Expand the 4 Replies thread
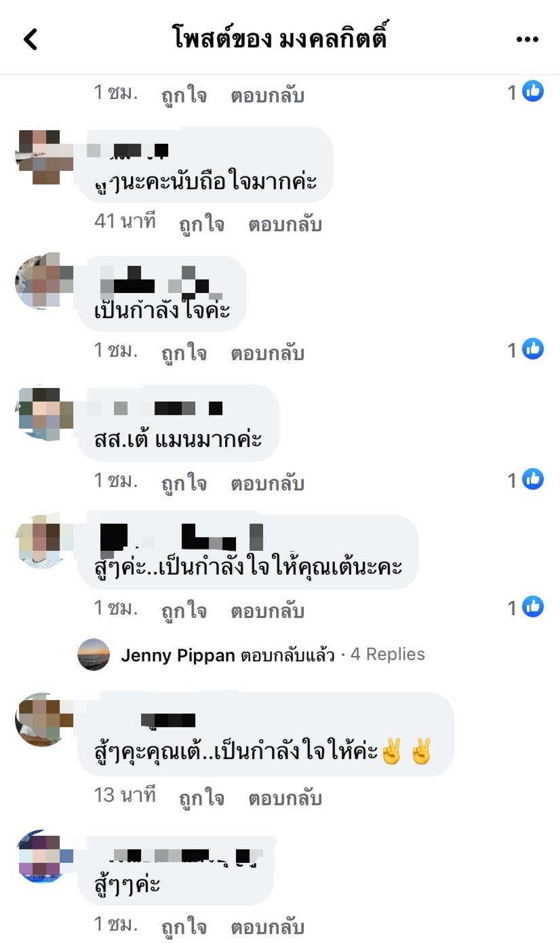This screenshot has height=943, width=560. pyautogui.click(x=388, y=654)
